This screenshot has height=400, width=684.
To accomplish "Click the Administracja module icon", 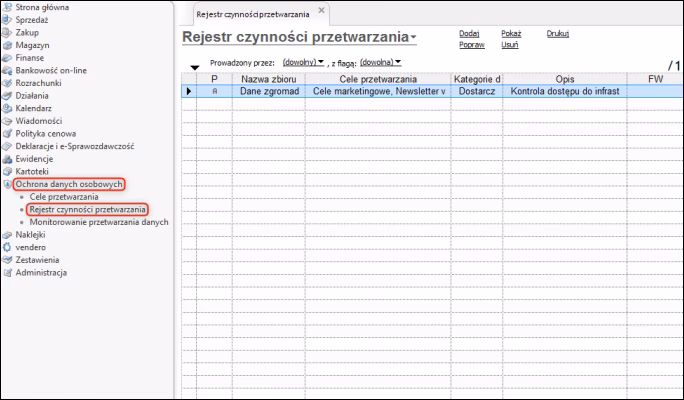I will (x=7, y=273).
